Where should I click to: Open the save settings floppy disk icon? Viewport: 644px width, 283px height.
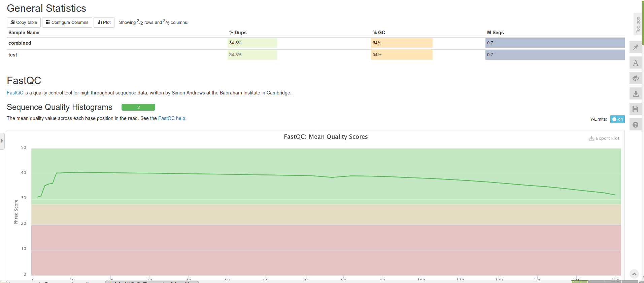pyautogui.click(x=636, y=109)
